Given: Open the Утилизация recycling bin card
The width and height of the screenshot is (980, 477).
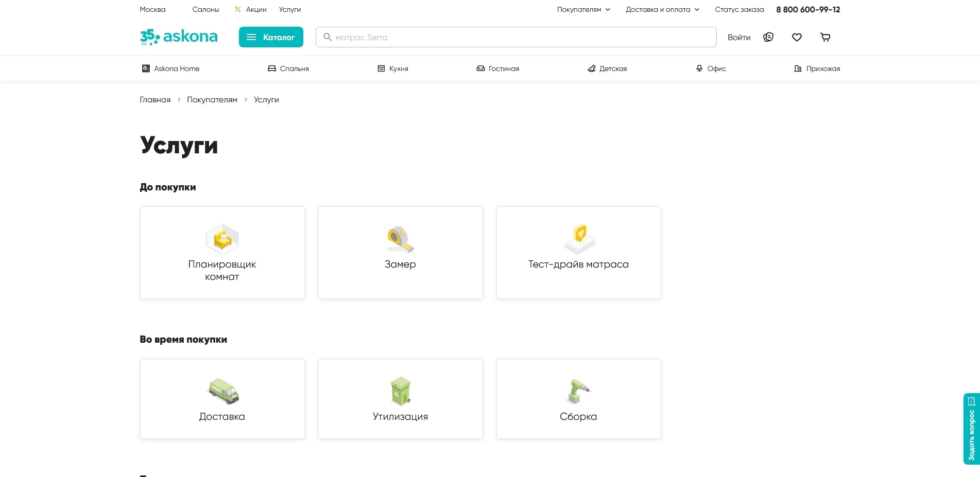Looking at the screenshot, I should [400, 399].
